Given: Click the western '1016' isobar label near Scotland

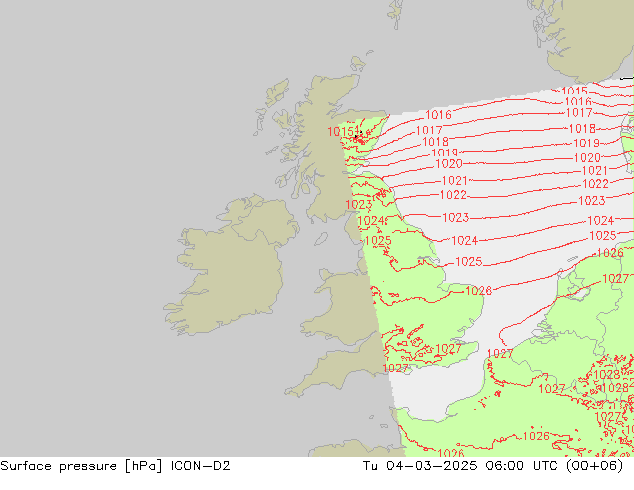Looking at the screenshot, I should pyautogui.click(x=438, y=115).
